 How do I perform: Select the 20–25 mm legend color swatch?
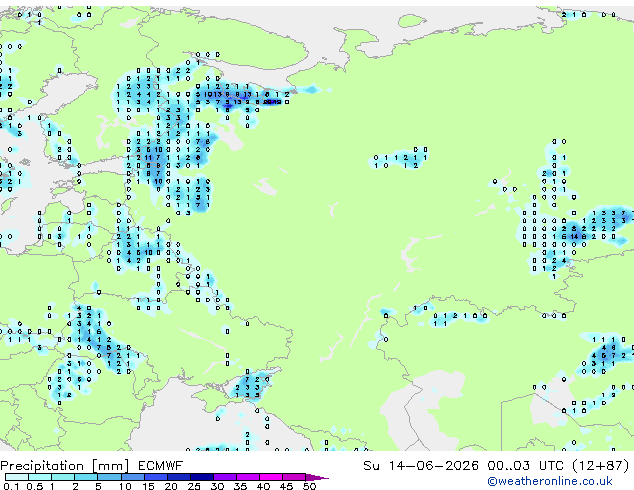pos(178,477)
